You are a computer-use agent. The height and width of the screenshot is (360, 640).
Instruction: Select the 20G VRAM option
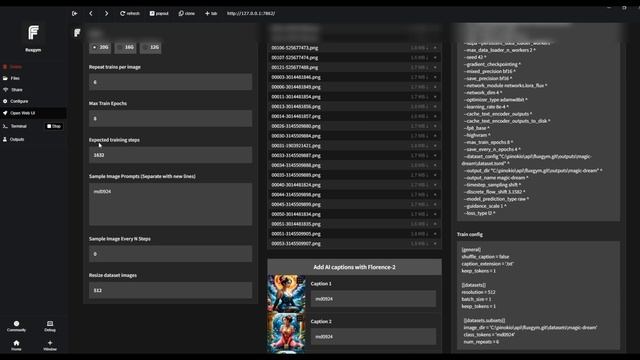click(x=100, y=47)
